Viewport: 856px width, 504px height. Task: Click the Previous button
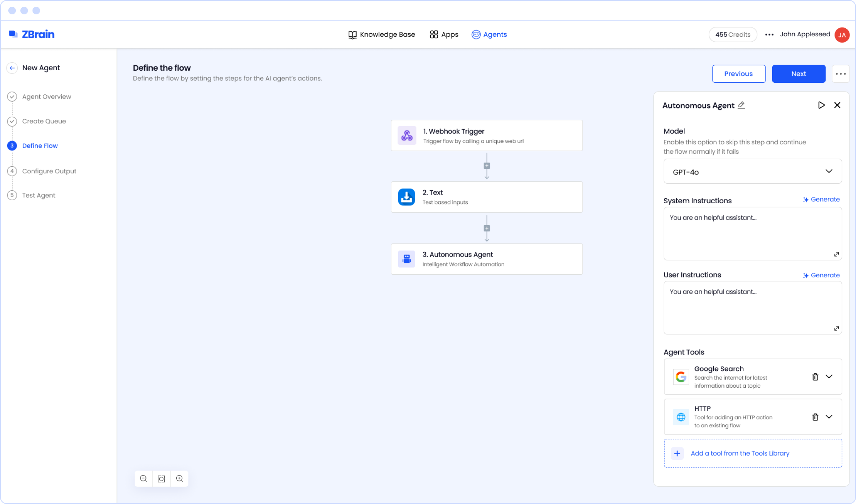[x=739, y=74]
